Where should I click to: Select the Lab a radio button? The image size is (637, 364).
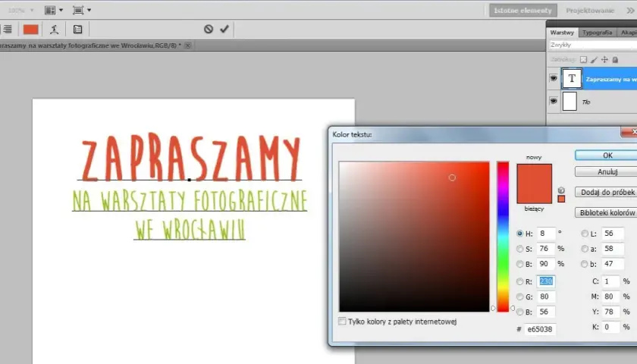coord(584,249)
